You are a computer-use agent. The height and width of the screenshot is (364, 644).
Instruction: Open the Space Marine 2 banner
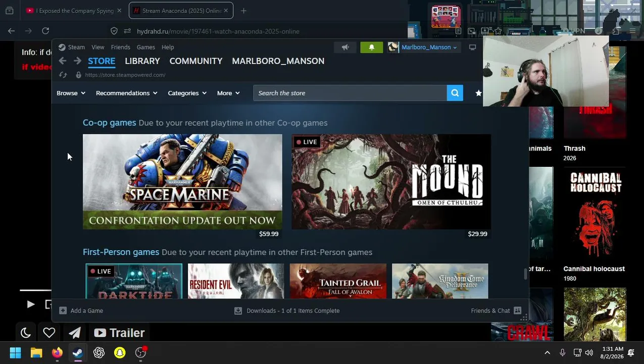182,181
